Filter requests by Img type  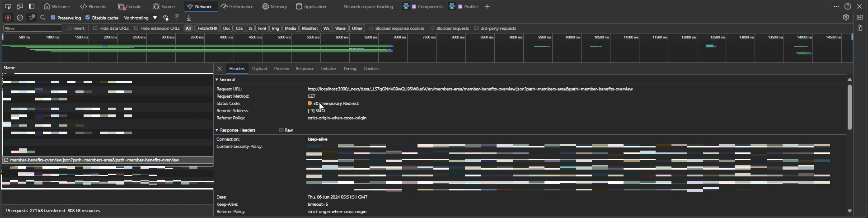tap(276, 28)
